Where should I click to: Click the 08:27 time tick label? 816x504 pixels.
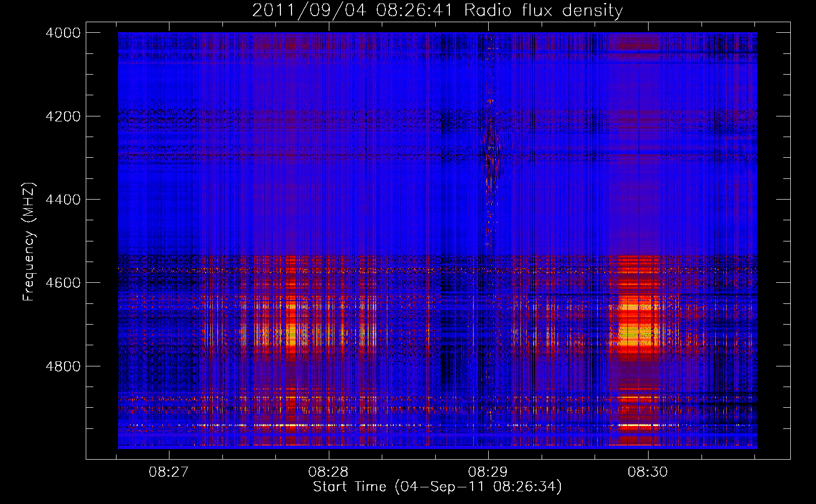click(x=168, y=472)
